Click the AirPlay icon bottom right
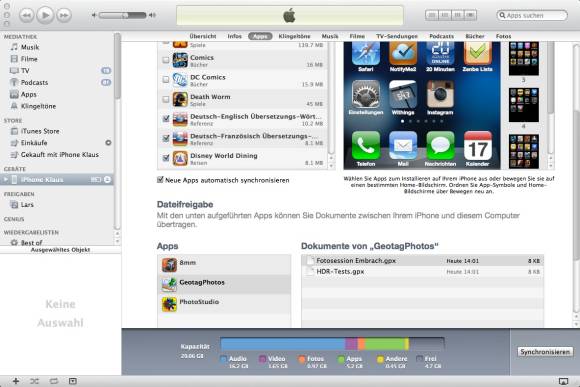This screenshot has height=387, width=580. click(x=563, y=381)
